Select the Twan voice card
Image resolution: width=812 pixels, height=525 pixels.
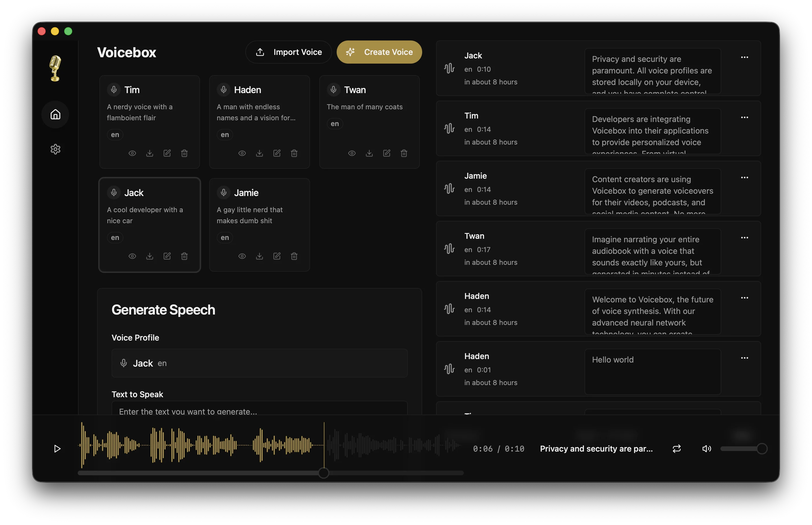(x=369, y=122)
